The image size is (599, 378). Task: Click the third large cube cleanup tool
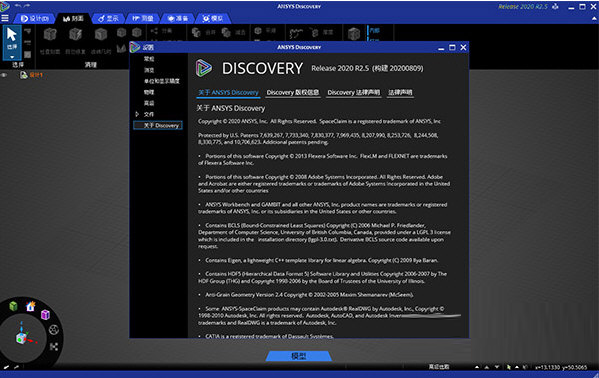click(101, 34)
